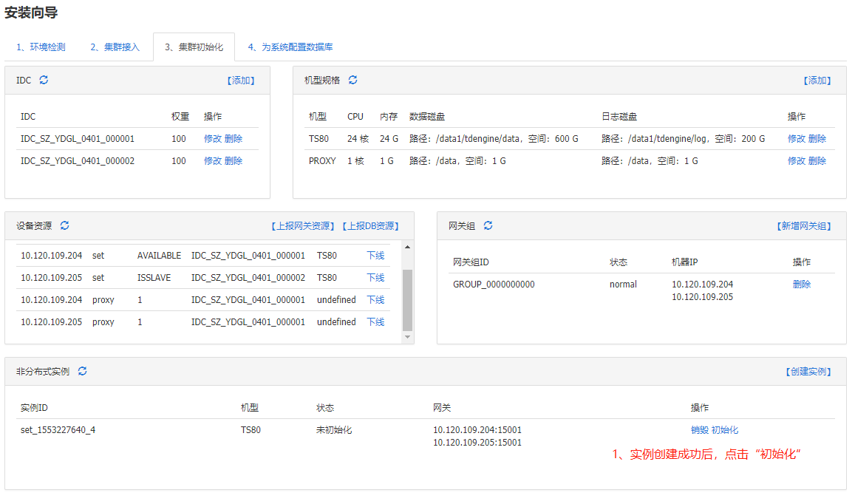Click 销毁 for set_1553227640_4
855x504 pixels.
click(x=700, y=430)
